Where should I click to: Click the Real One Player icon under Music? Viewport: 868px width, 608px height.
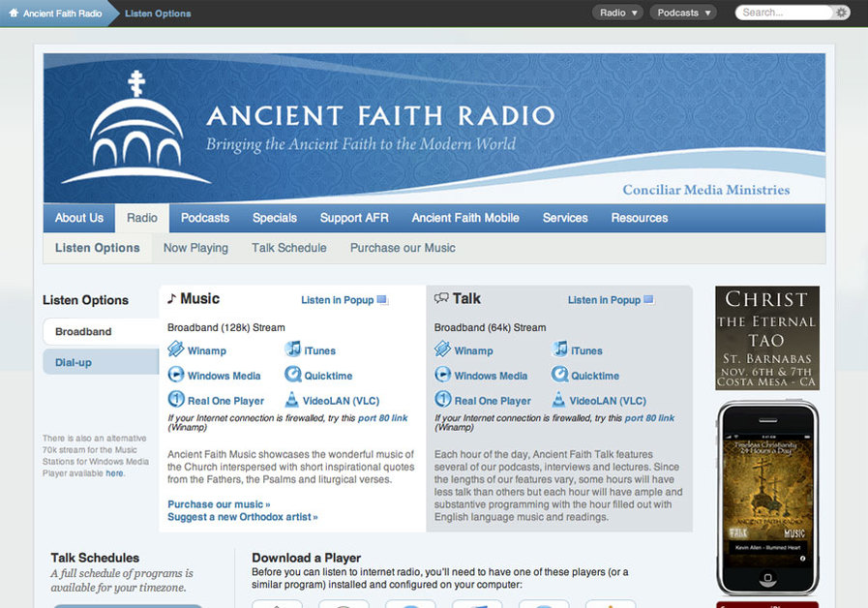pos(176,399)
